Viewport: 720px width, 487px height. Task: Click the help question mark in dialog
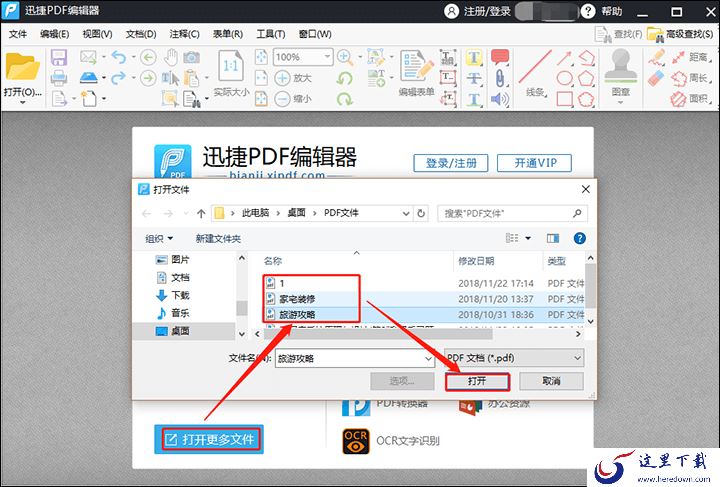[x=579, y=238]
